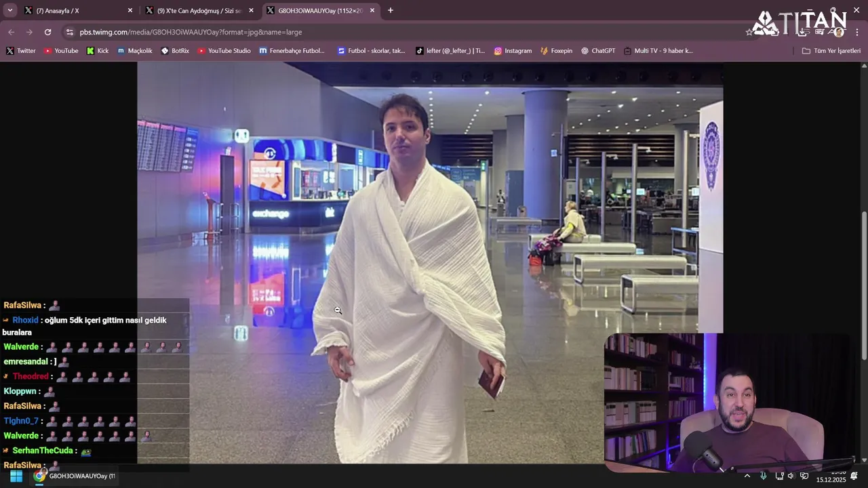Close the G8OH3OiWAAUYOay image tab
868x488 pixels.
click(x=372, y=10)
